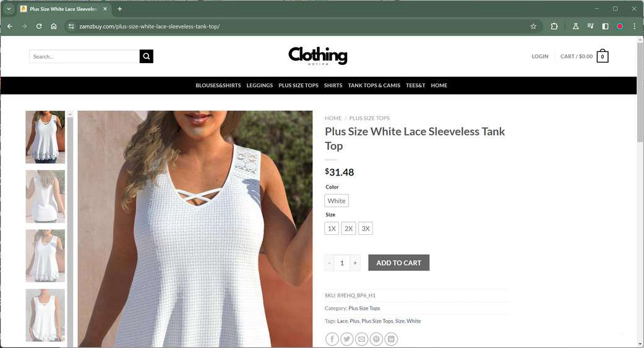Open the tab search dropdown chevron
This screenshot has width=644, height=348.
pyautogui.click(x=9, y=9)
